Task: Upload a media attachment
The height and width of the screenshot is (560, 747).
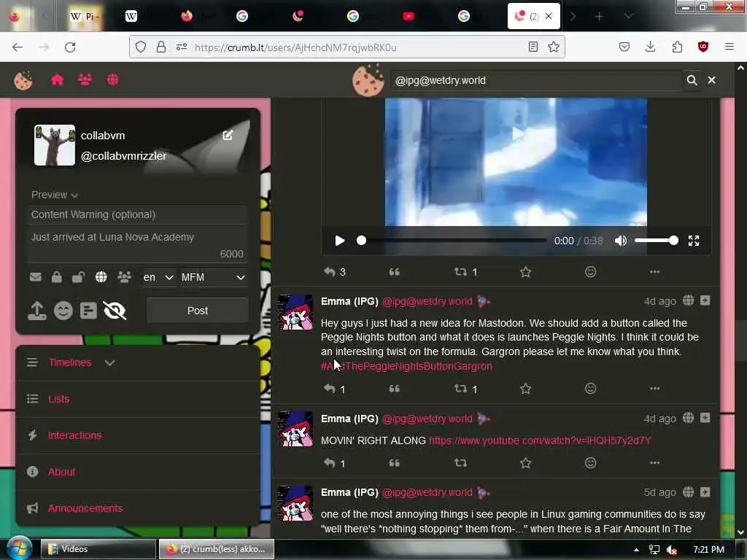Action: pos(37,311)
